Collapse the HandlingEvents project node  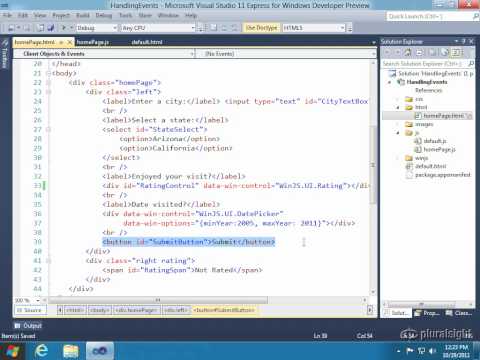(x=390, y=82)
